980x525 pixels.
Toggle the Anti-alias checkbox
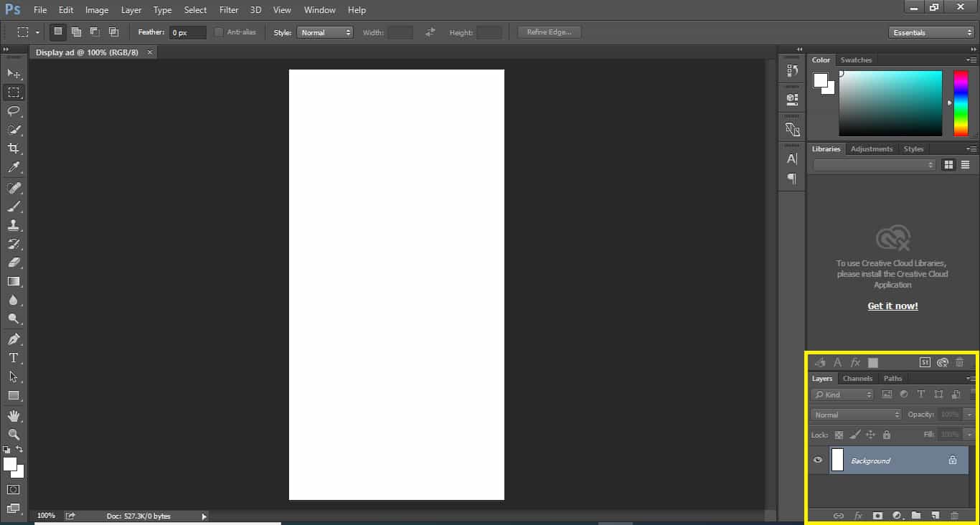click(x=219, y=32)
